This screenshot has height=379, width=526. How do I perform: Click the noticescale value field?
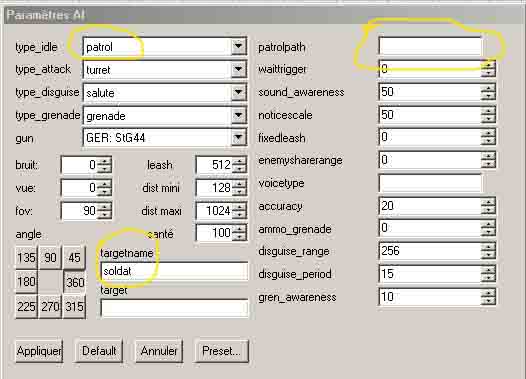tap(430, 114)
